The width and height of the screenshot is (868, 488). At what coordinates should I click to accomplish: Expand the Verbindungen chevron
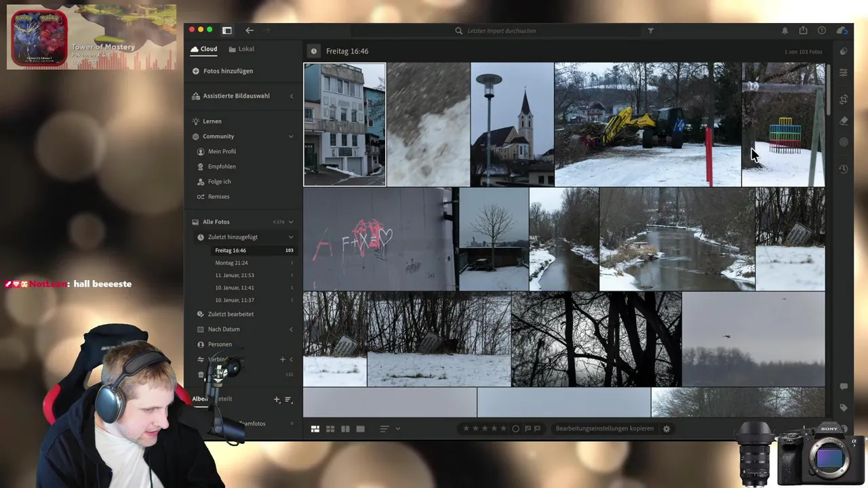tap(292, 359)
